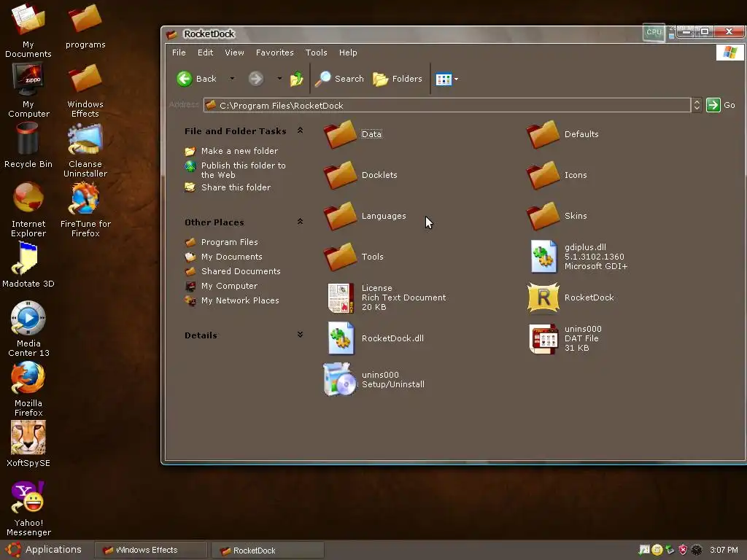Screen dimensions: 747x560
Task: Click the RocketDock taskbar button
Action: coord(267,550)
